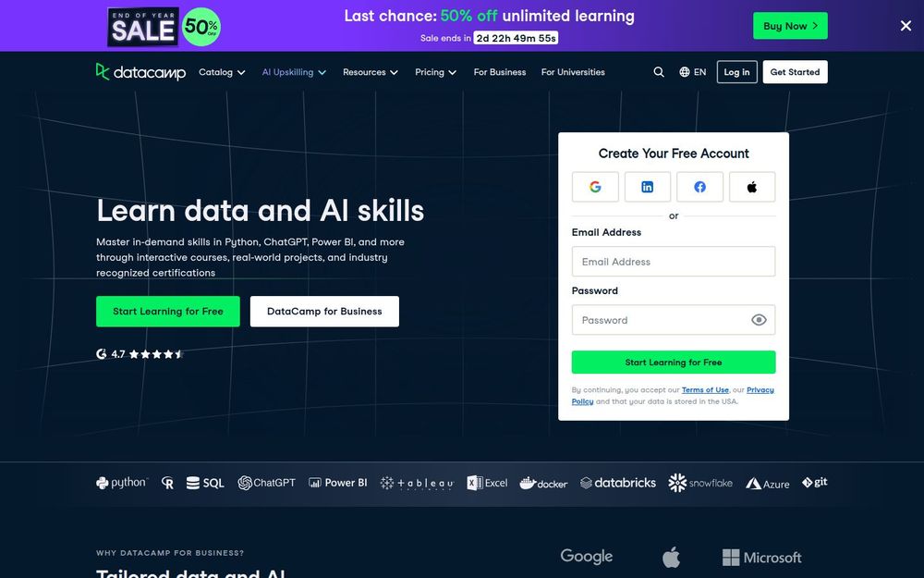Close the sale banner with X
This screenshot has width=924, height=578.
click(x=906, y=26)
